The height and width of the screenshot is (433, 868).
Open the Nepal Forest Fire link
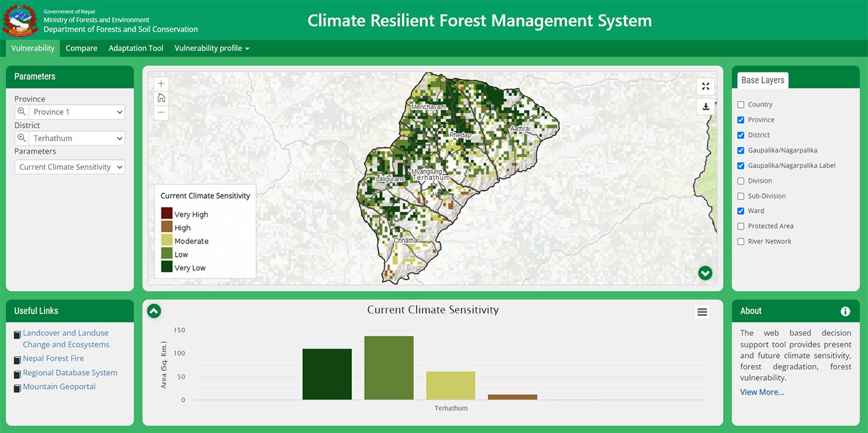click(x=53, y=359)
